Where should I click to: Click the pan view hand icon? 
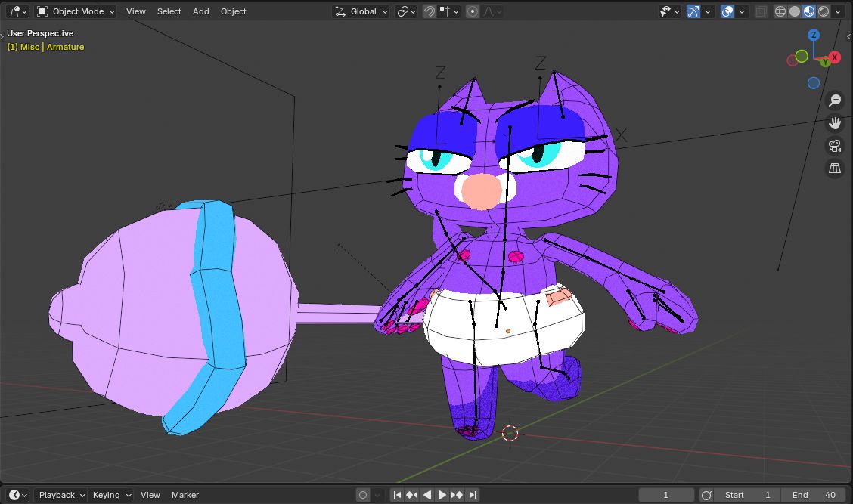[835, 123]
